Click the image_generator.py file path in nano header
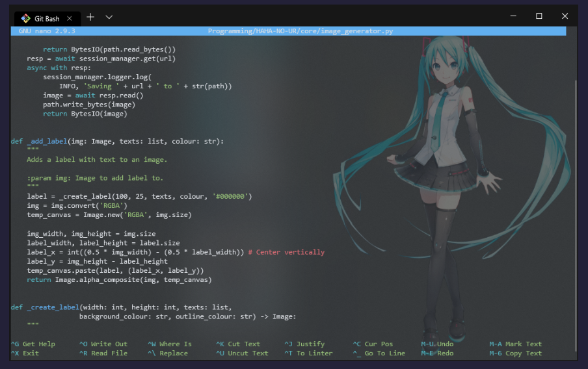The height and width of the screenshot is (369, 588). pyautogui.click(x=300, y=31)
